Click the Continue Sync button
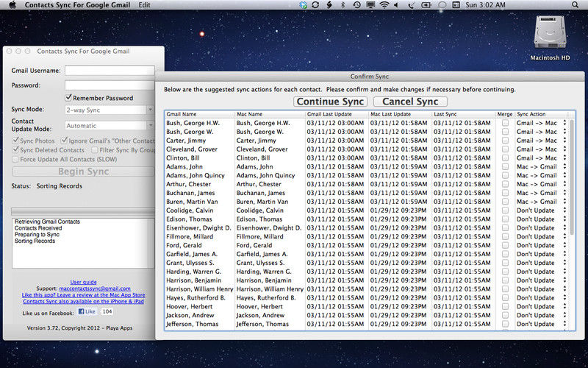The width and height of the screenshot is (588, 368). tap(330, 102)
